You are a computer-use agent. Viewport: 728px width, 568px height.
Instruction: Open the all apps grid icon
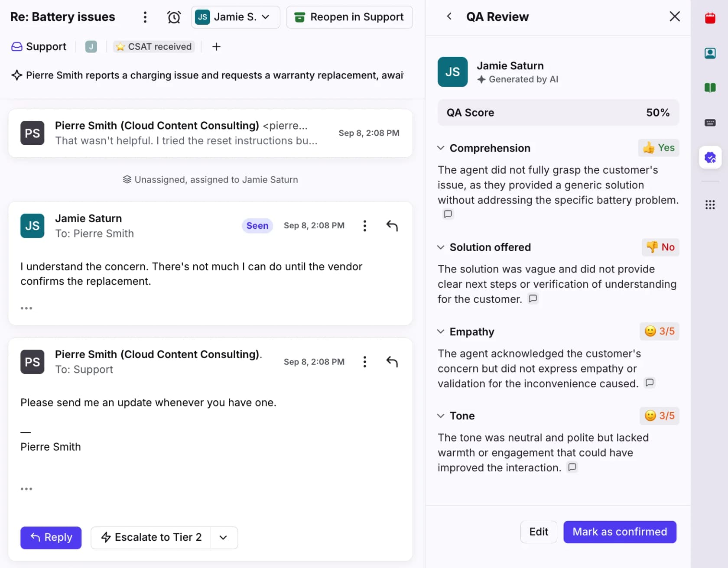point(710,204)
